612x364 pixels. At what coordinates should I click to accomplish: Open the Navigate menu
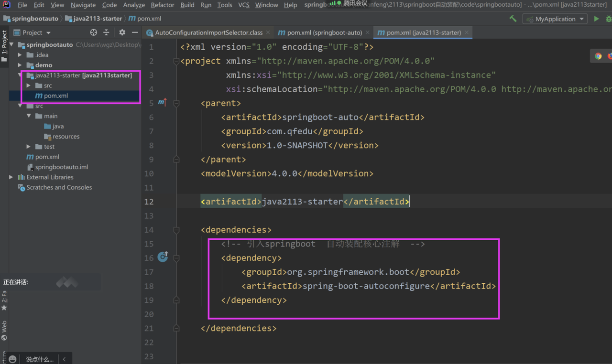point(83,5)
